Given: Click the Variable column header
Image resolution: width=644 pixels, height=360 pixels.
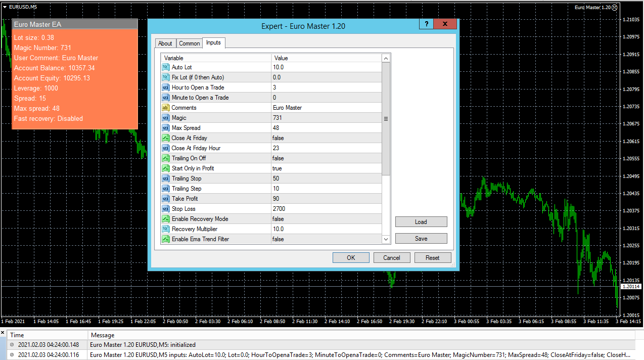Looking at the screenshot, I should click(x=216, y=58).
